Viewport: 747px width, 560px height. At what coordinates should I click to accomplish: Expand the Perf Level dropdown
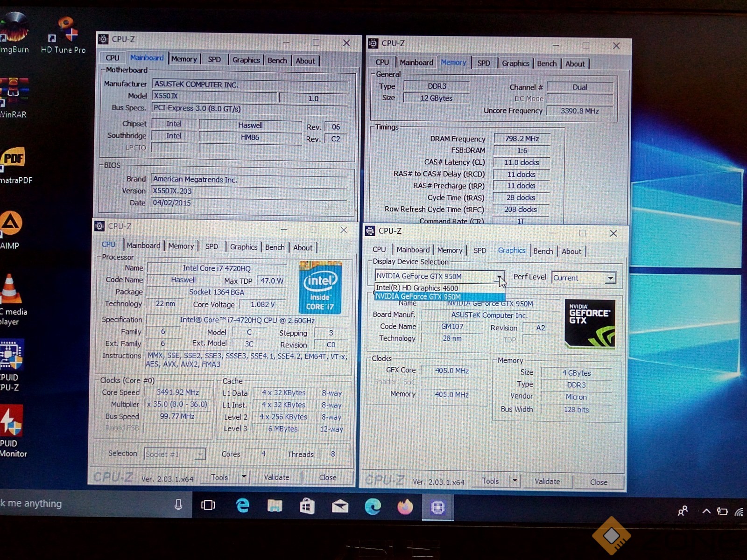tap(610, 278)
